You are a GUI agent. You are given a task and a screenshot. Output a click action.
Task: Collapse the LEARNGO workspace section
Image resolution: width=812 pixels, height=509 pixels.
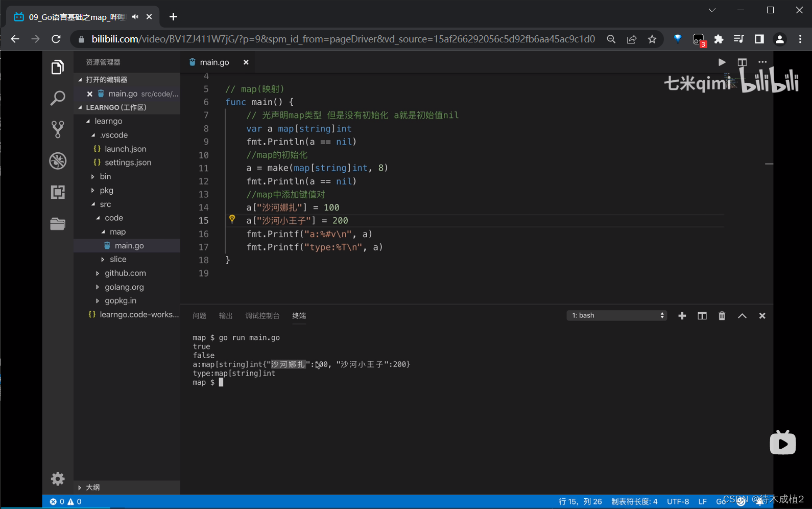pos(80,107)
